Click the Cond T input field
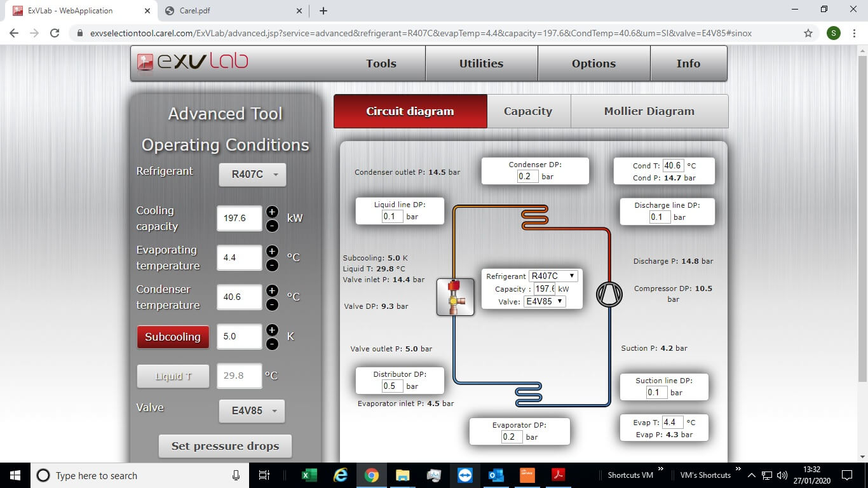 (x=673, y=166)
